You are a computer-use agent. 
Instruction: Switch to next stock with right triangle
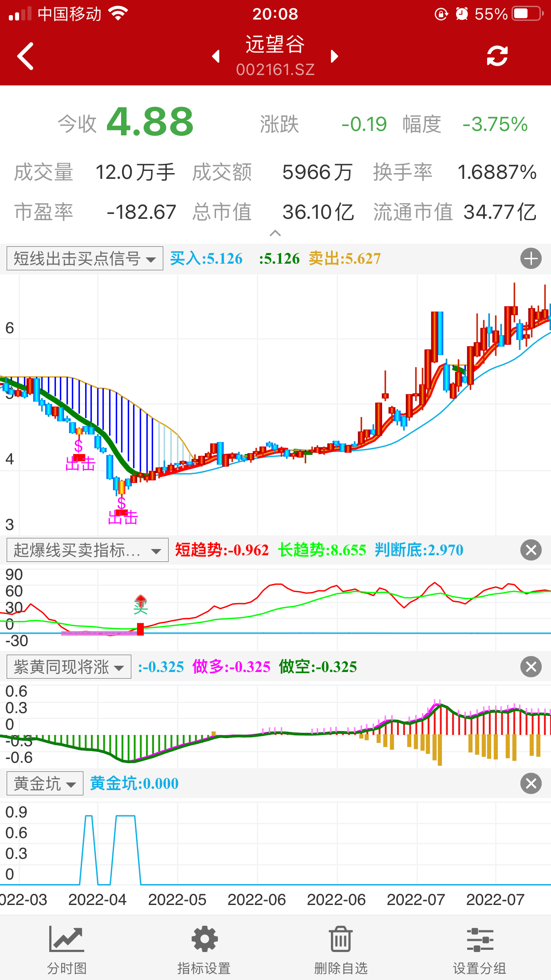[335, 56]
